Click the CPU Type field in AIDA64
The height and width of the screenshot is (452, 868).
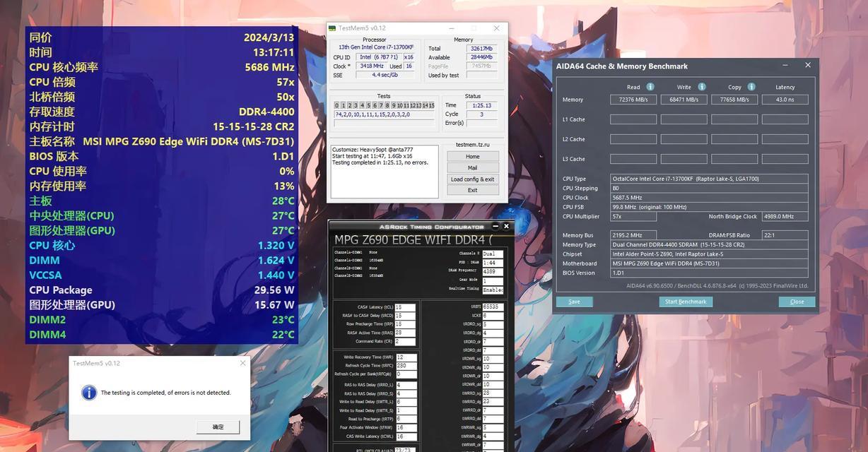point(709,179)
